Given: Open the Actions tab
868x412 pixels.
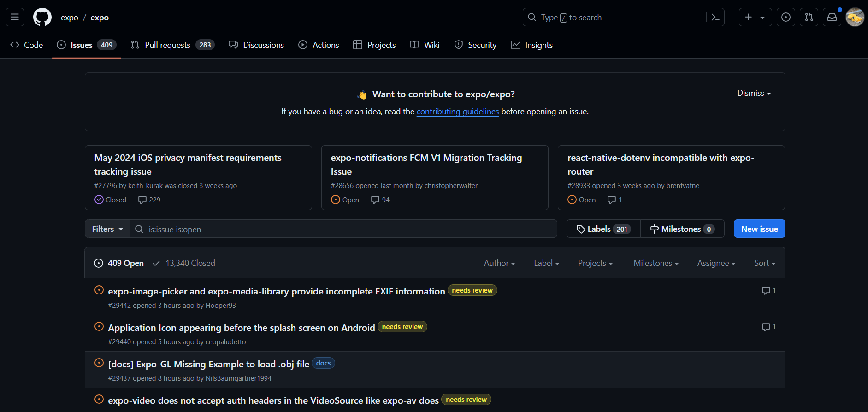Looking at the screenshot, I should 319,45.
